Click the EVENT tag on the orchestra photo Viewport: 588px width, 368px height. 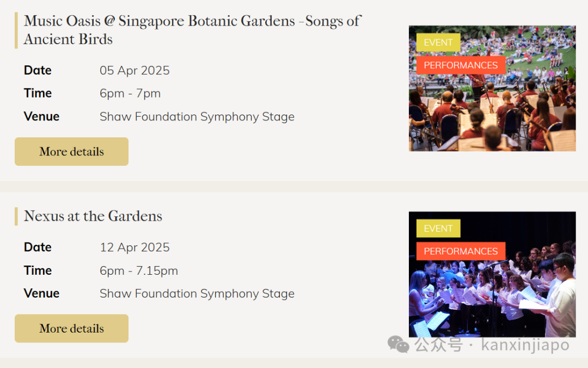tap(438, 43)
